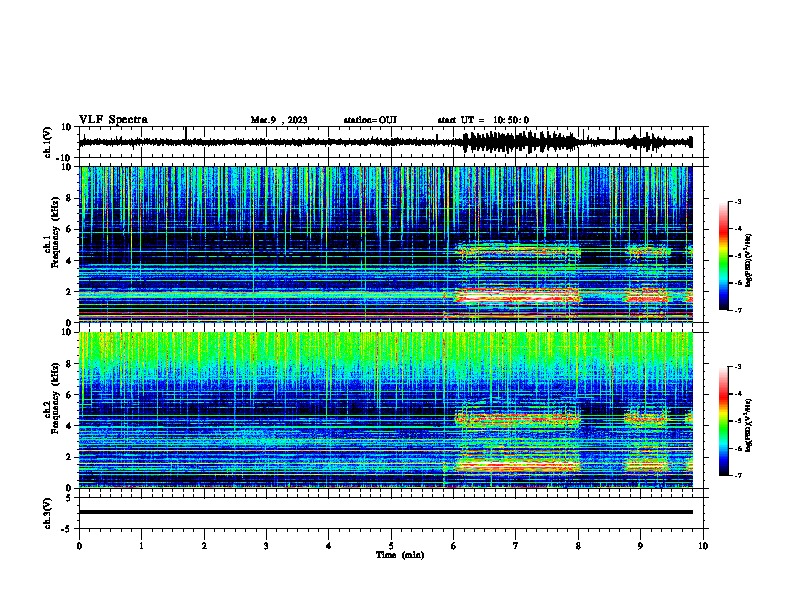Click the "Time (min)" axis label
The height and width of the screenshot is (612, 792).
400,555
